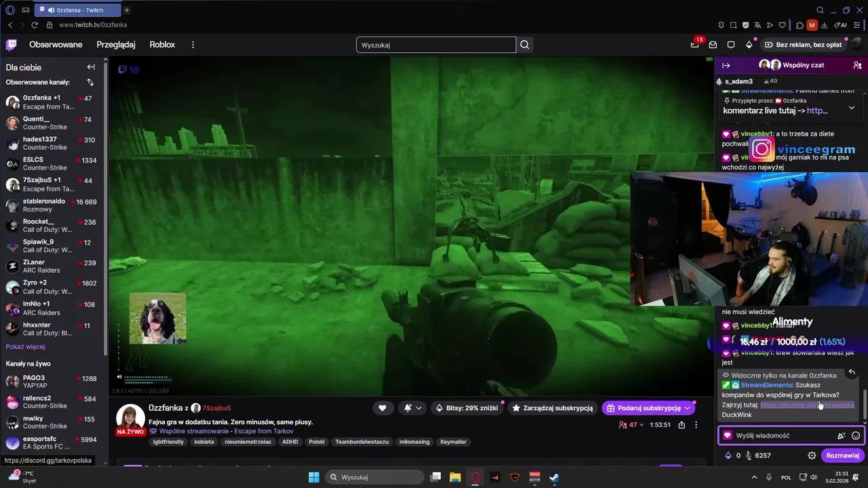Reload the page in browser

tap(35, 25)
